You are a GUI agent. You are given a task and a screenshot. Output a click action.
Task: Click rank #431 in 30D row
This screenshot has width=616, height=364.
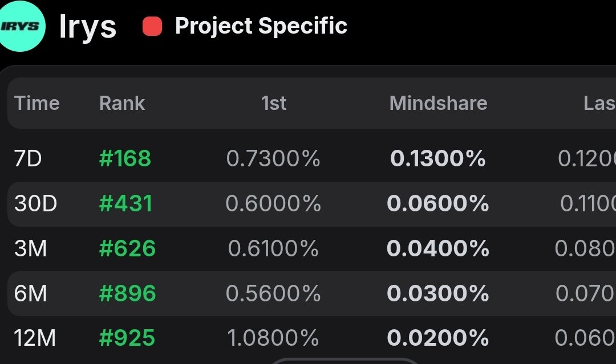pos(125,203)
